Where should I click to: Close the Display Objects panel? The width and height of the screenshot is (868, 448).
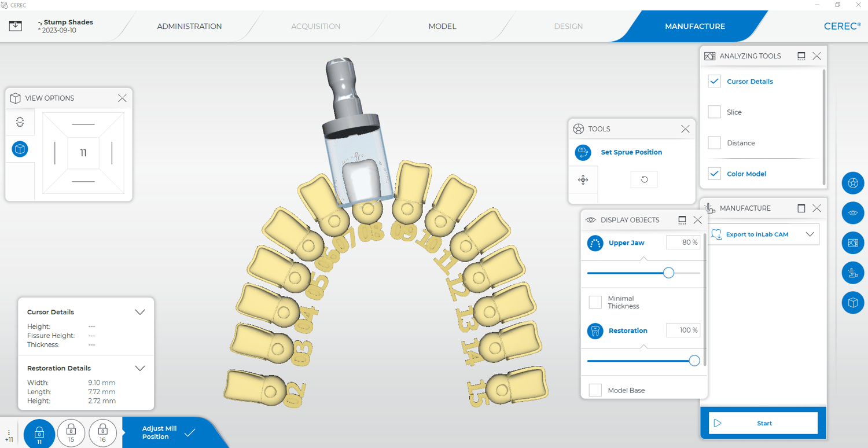697,220
